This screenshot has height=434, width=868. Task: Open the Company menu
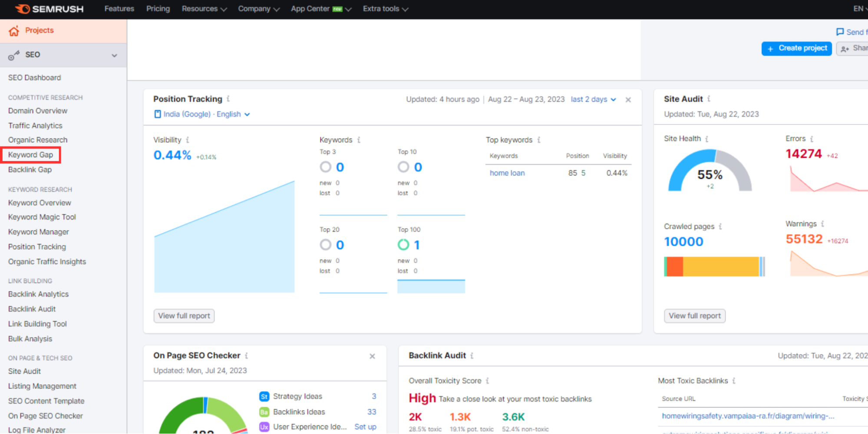pos(258,9)
